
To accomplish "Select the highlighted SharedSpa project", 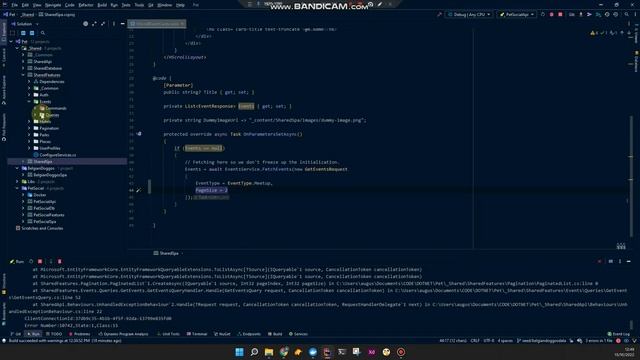I will tap(67, 162).
